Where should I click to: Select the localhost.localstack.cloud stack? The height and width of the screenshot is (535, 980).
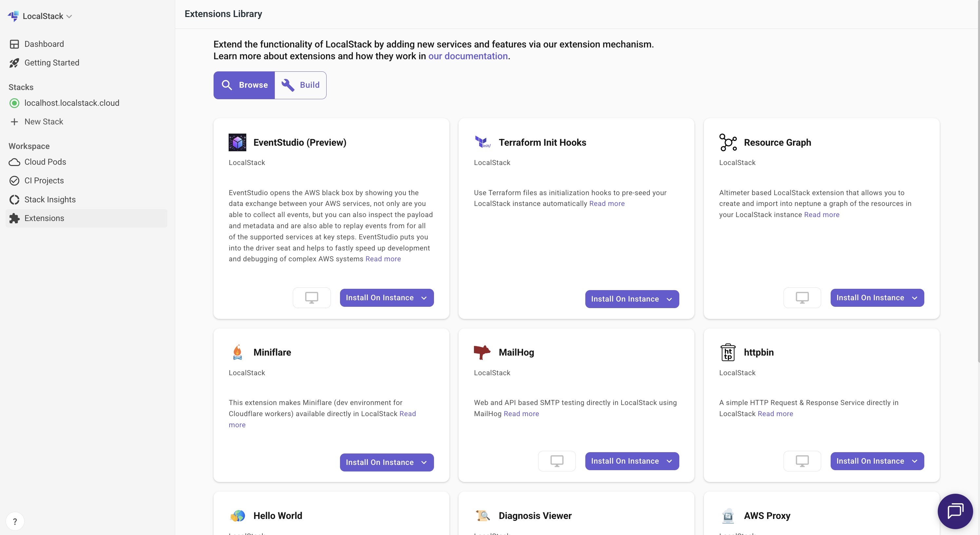coord(71,103)
